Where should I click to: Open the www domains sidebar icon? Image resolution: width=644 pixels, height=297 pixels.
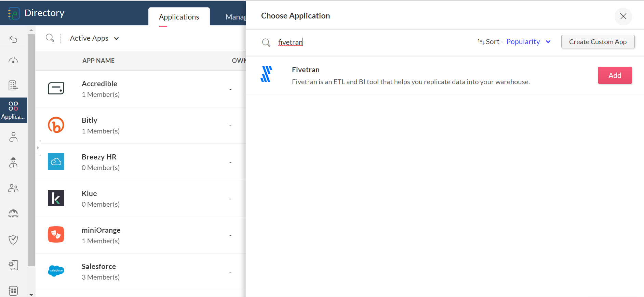click(x=13, y=214)
